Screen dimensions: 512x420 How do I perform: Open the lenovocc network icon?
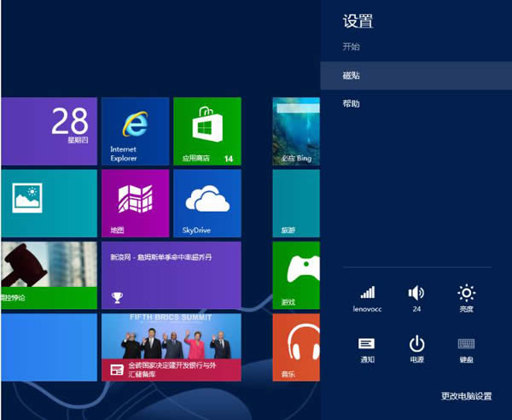tap(367, 298)
